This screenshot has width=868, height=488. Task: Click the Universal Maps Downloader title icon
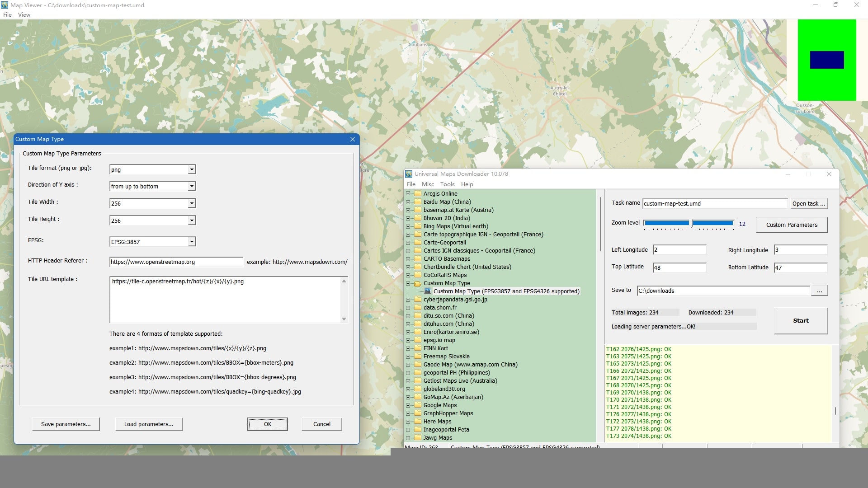click(x=409, y=174)
